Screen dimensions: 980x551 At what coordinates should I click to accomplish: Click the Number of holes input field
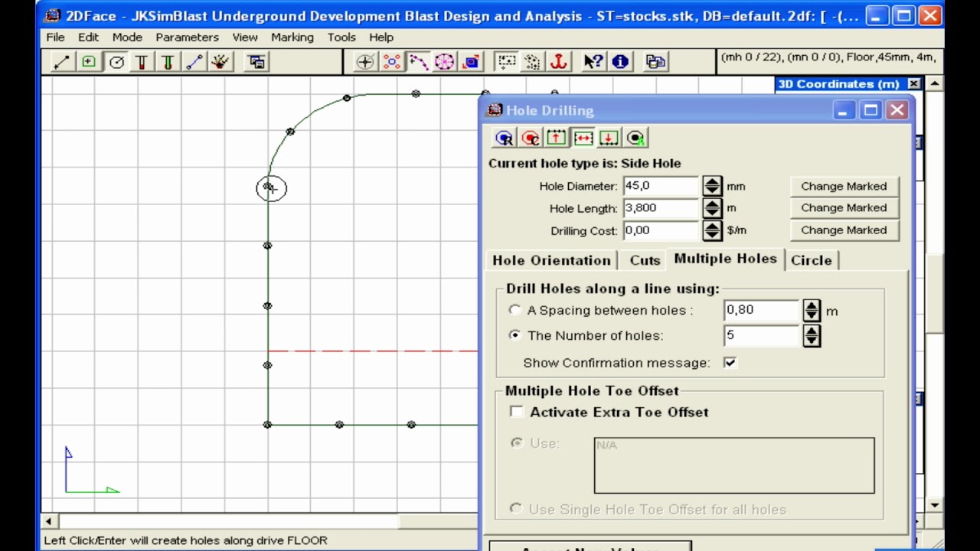coord(762,335)
